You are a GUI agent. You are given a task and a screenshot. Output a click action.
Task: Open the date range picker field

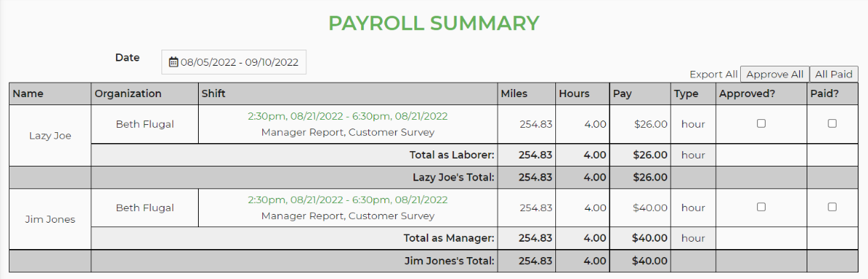[234, 62]
